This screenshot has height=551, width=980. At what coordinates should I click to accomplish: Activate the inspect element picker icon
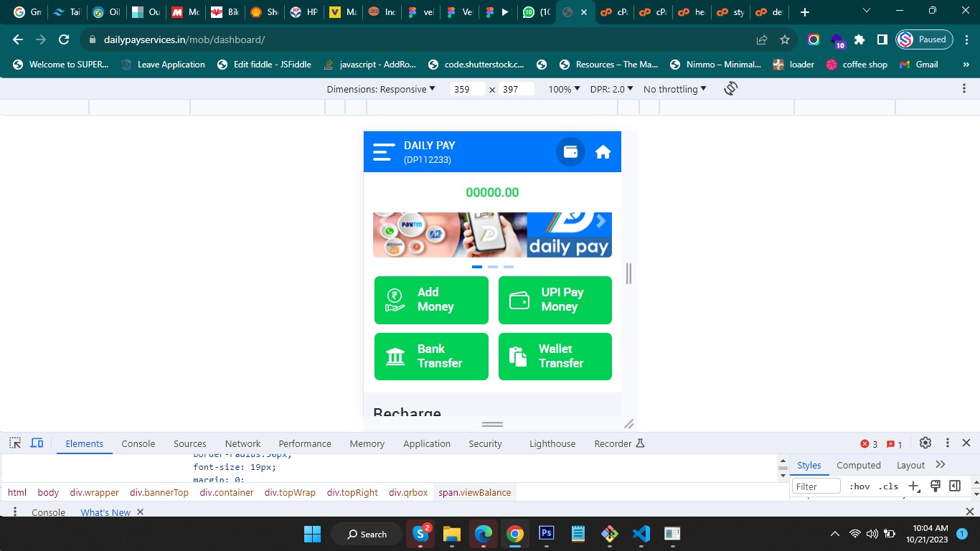pos(15,443)
